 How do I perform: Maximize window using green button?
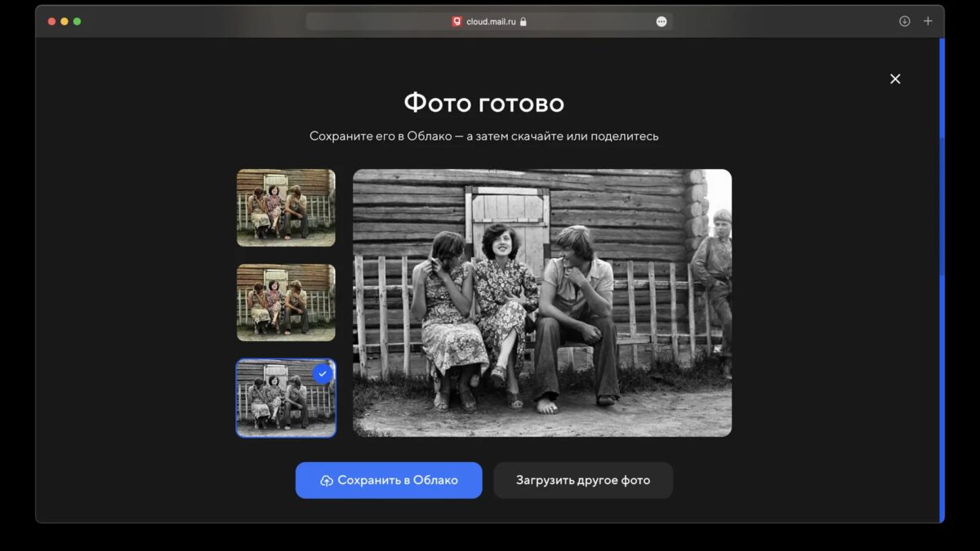pos(78,21)
